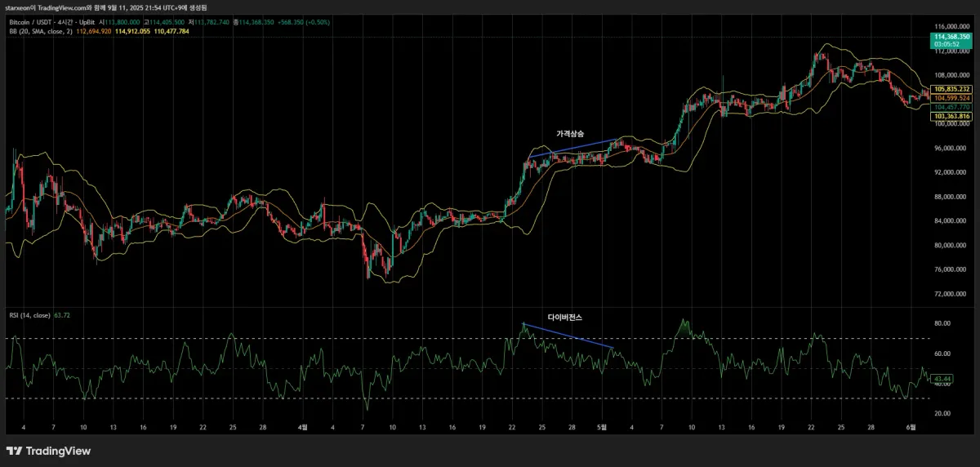Screen dimensions: 980x467
Task: Click the TradingView logo icon
Action: 14,451
